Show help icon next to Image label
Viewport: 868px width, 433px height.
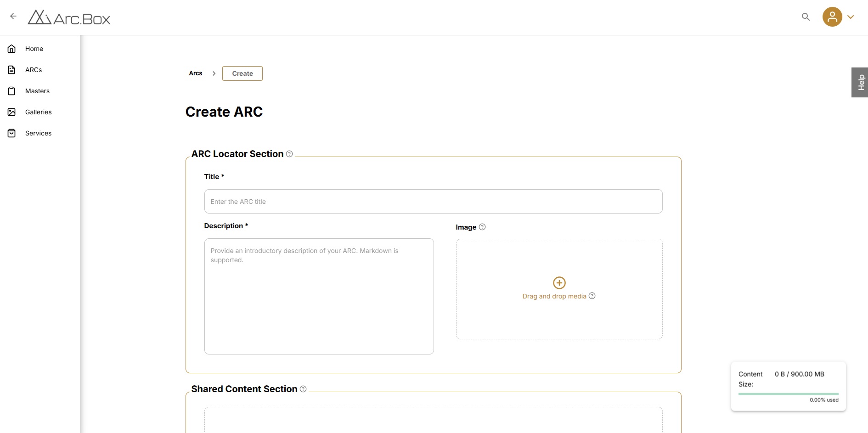482,227
